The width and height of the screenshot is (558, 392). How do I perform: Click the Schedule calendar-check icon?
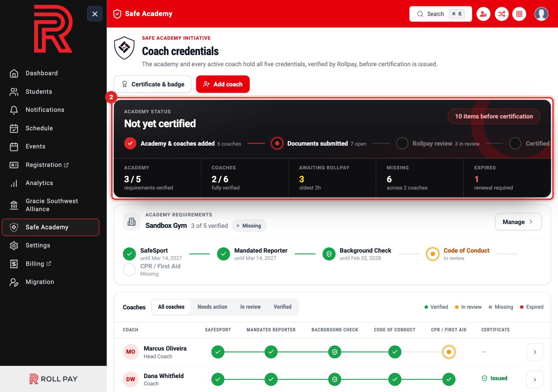tap(14, 128)
